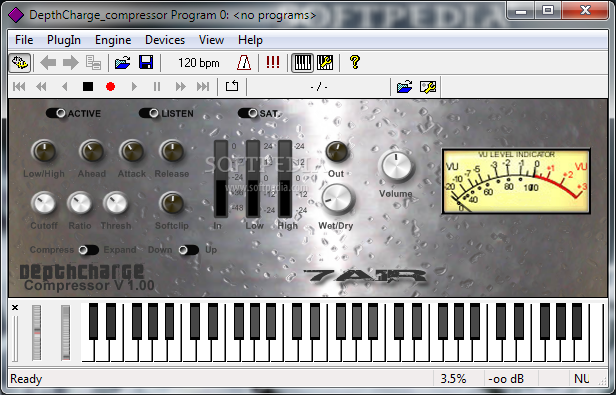Click the Cutoff knob

[x=44, y=203]
